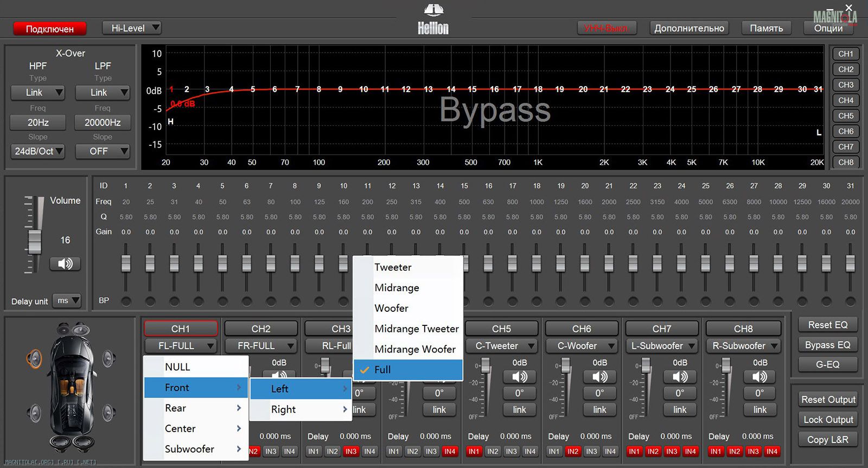Mute CH5 with its speaker icon

[520, 376]
